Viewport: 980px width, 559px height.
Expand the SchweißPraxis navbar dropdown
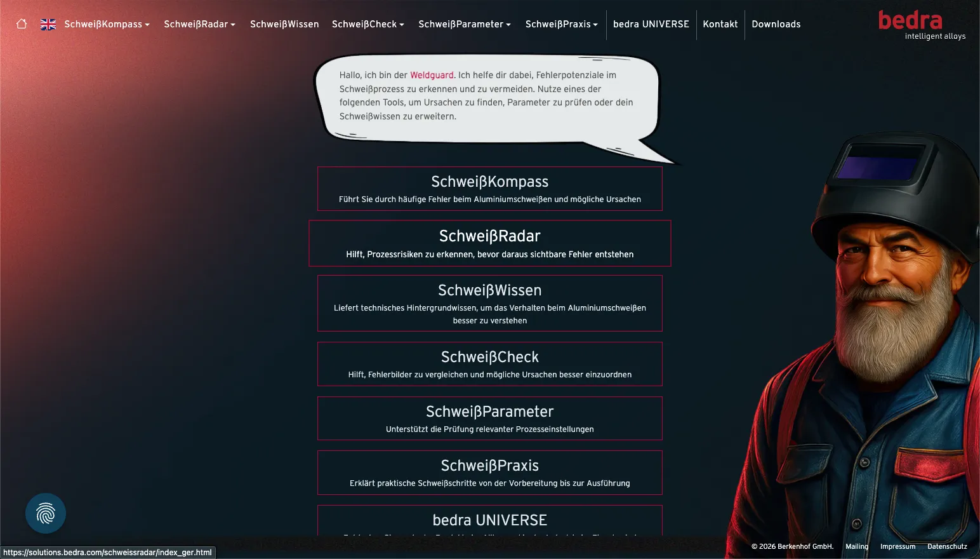coord(562,24)
